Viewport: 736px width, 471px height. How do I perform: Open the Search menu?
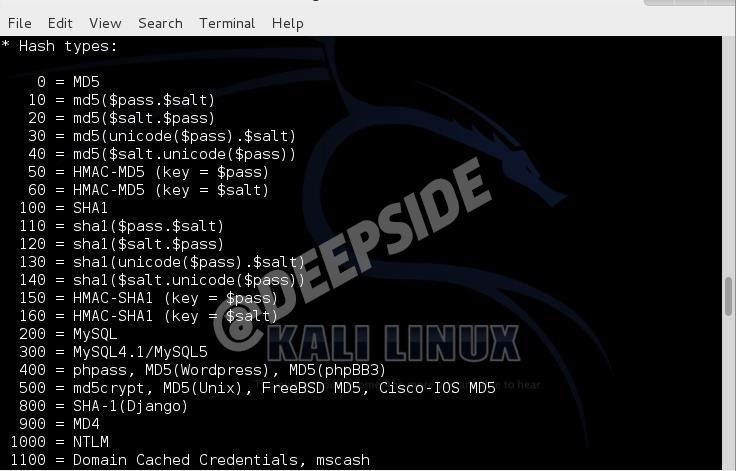160,23
